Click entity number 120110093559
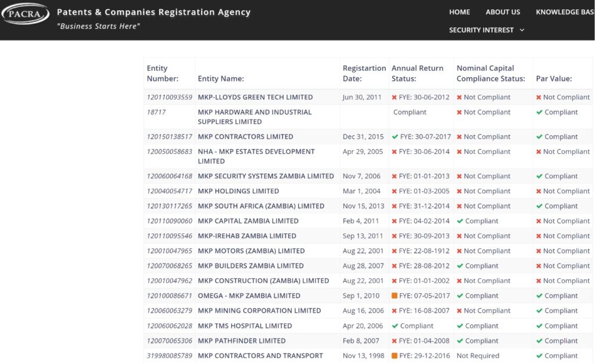Image resolution: width=595 pixels, height=364 pixels. tap(170, 97)
